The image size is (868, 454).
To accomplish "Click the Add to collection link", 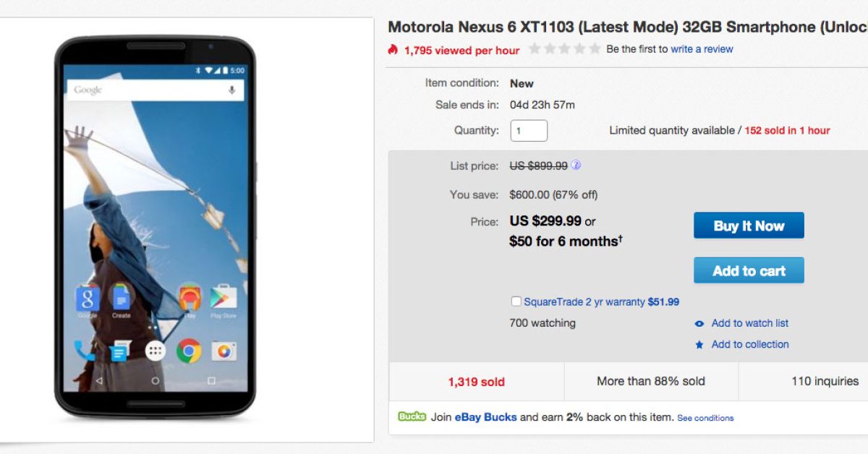I will (x=749, y=344).
